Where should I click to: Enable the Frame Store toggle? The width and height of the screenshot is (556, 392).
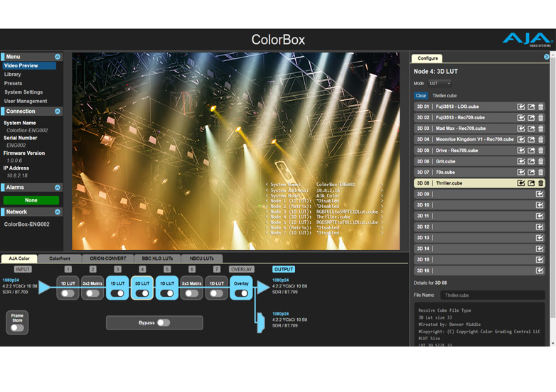click(17, 328)
